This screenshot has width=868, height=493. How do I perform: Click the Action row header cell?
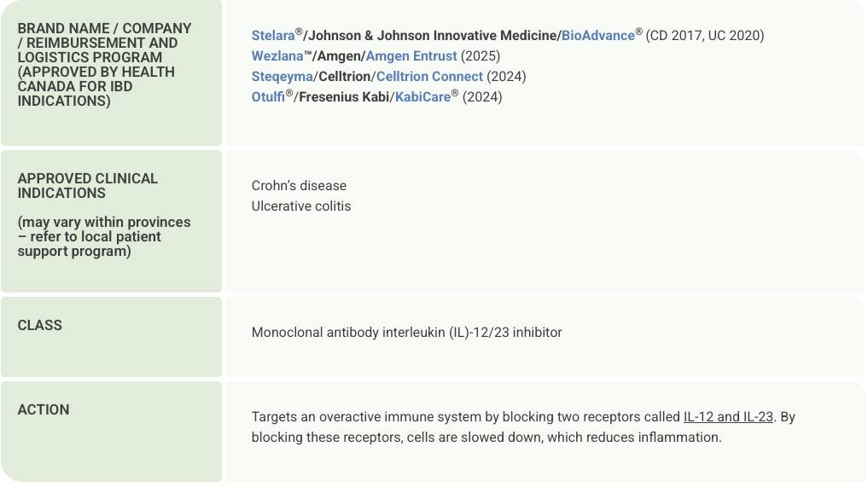pos(44,409)
